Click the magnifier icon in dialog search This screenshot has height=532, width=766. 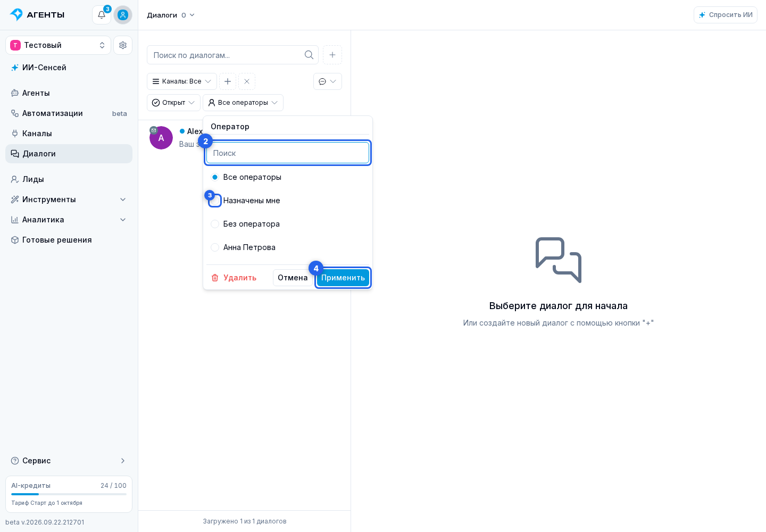point(309,55)
